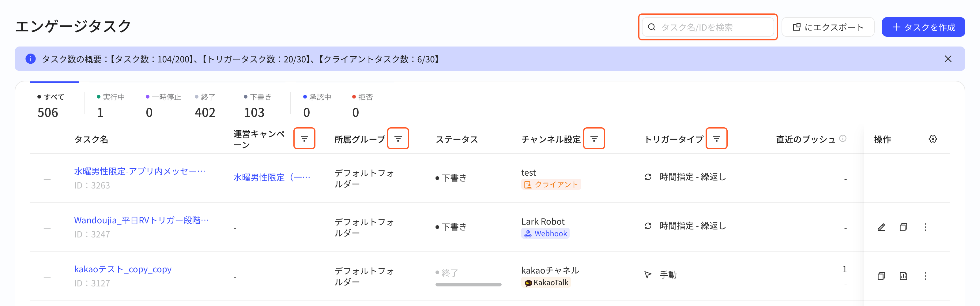
Task: Select the 終了 status tab
Action: tap(205, 106)
